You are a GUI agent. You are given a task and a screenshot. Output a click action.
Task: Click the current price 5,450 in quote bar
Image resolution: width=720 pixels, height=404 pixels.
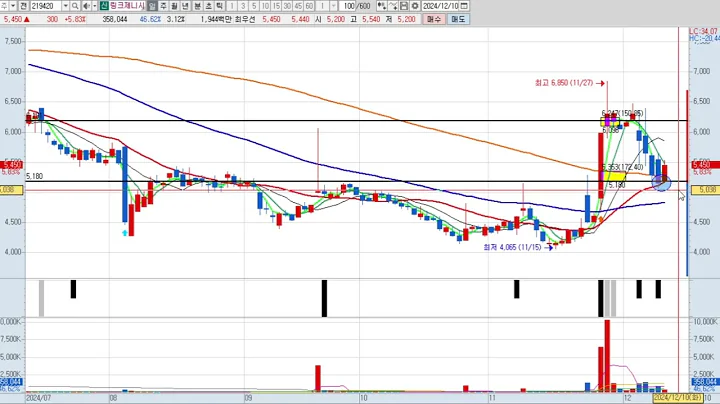coord(13,19)
